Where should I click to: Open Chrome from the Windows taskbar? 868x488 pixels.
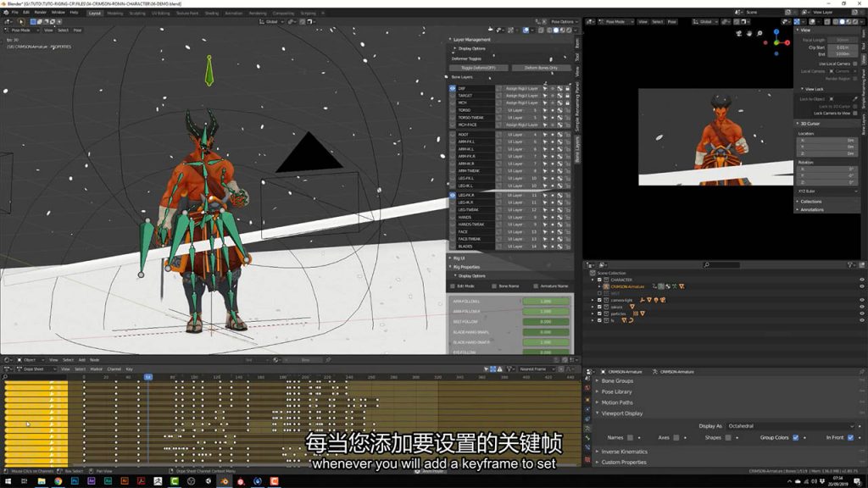point(58,481)
